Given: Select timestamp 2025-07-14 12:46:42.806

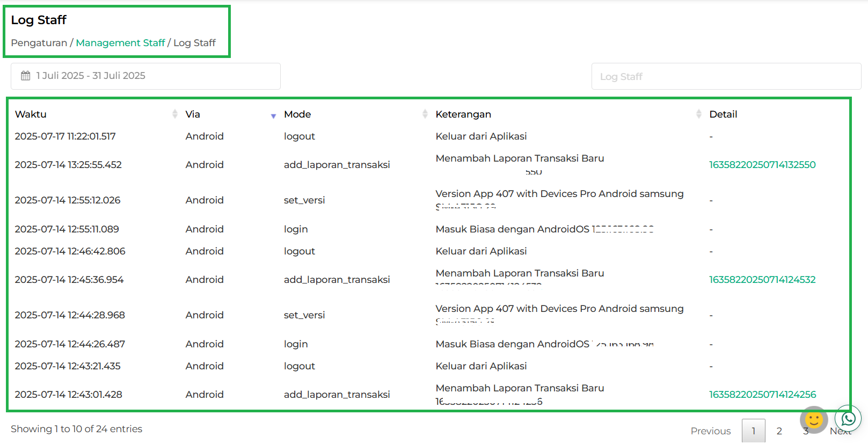Looking at the screenshot, I should point(70,251).
